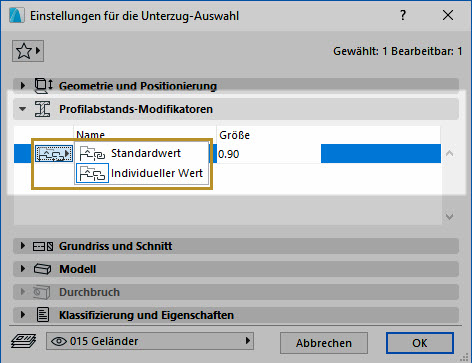
Task: Select Individueller Wert from the popup
Action: pyautogui.click(x=142, y=173)
